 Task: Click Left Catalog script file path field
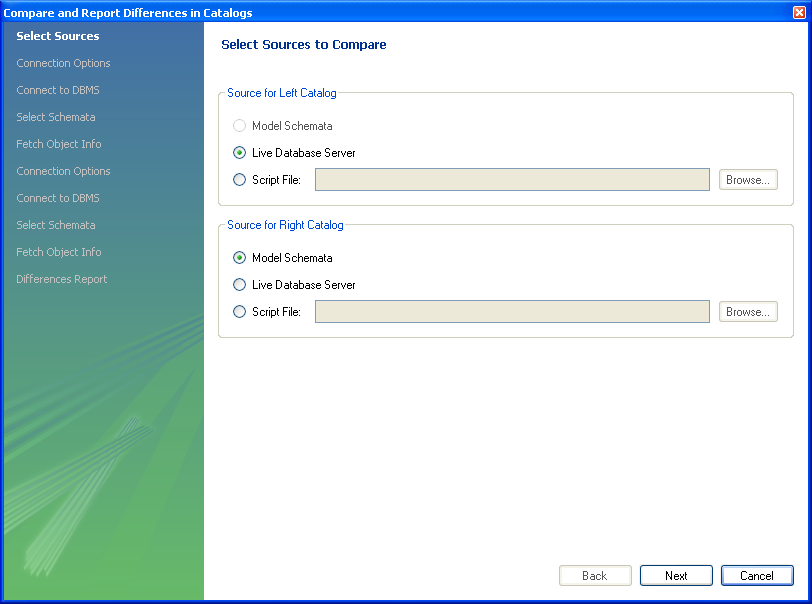point(512,180)
